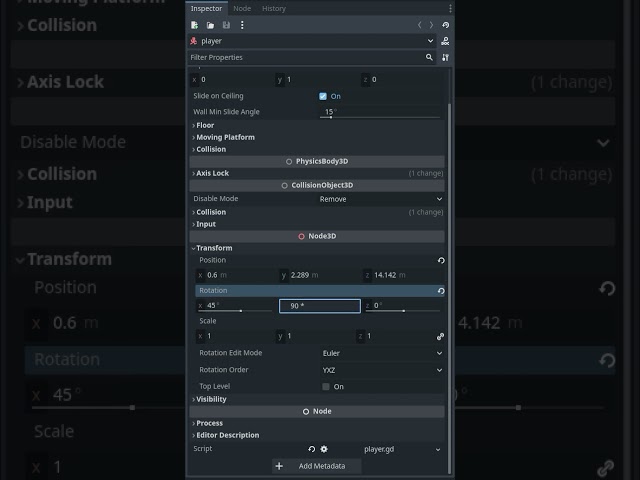The image size is (640, 480).
Task: Select the Rotation property label
Action: point(213,291)
